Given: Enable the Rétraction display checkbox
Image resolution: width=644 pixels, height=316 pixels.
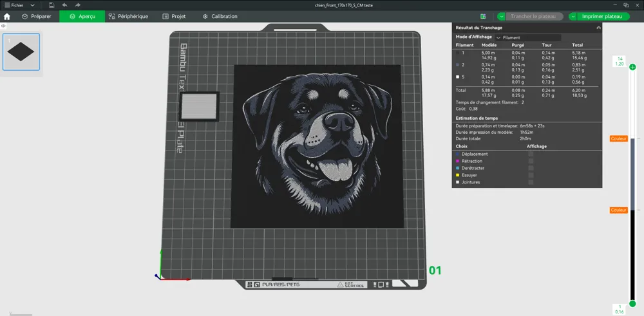Looking at the screenshot, I should point(531,162).
